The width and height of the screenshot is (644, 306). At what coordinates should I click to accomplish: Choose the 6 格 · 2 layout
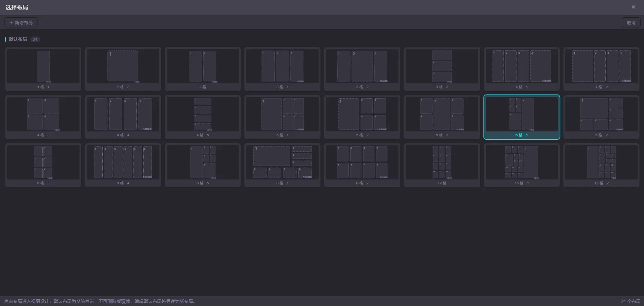coord(601,117)
